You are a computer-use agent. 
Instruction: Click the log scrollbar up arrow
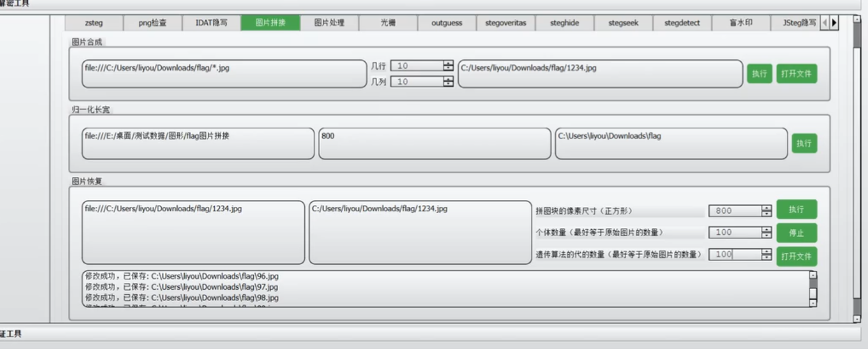[x=813, y=275]
